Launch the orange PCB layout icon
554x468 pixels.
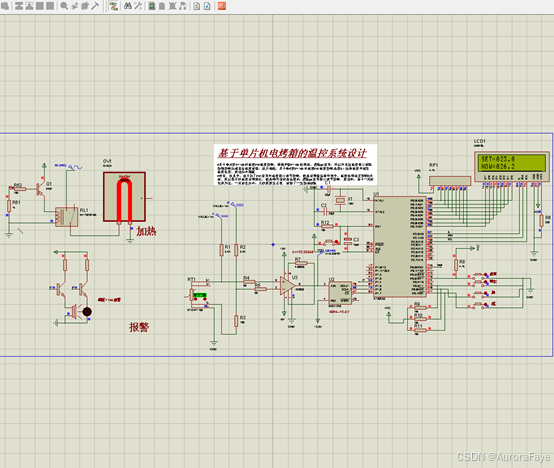tap(222, 6)
